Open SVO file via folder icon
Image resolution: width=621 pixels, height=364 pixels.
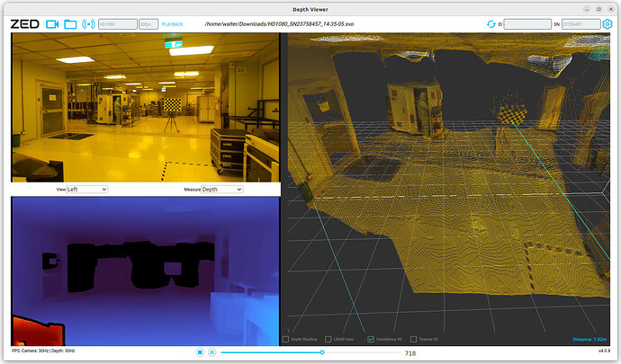70,24
